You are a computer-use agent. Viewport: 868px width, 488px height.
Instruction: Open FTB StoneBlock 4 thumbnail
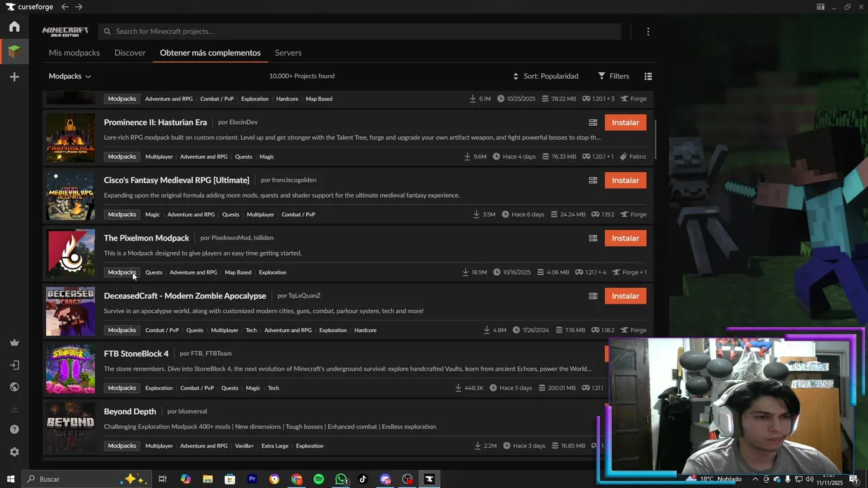click(71, 369)
